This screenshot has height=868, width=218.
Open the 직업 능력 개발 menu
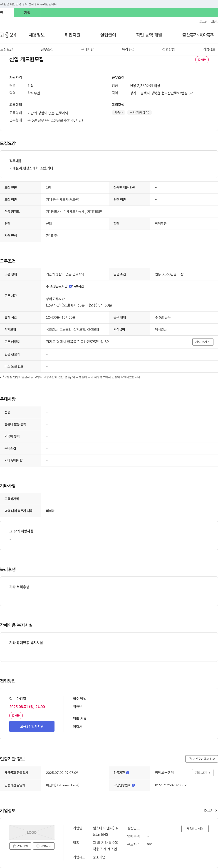[x=149, y=35]
